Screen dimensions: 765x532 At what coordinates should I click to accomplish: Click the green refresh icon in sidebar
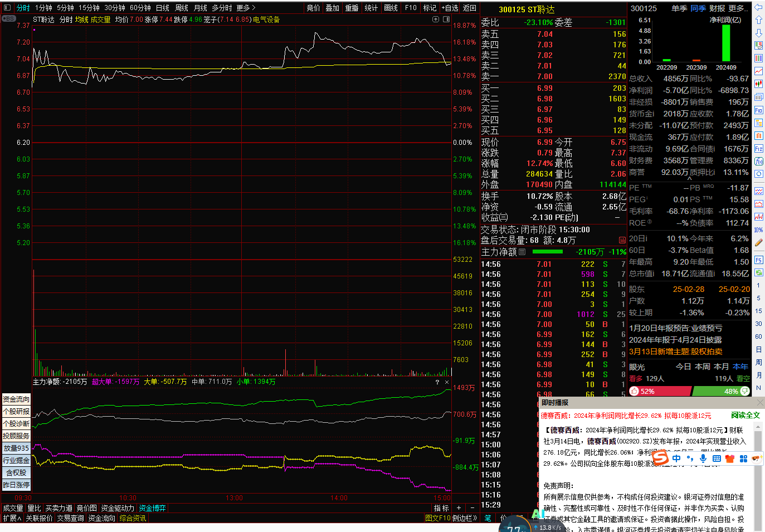758,272
